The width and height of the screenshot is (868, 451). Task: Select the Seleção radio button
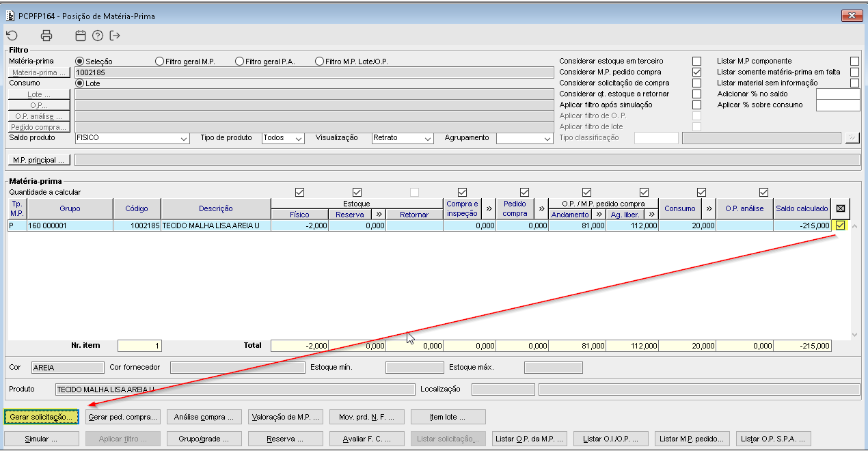(79, 61)
